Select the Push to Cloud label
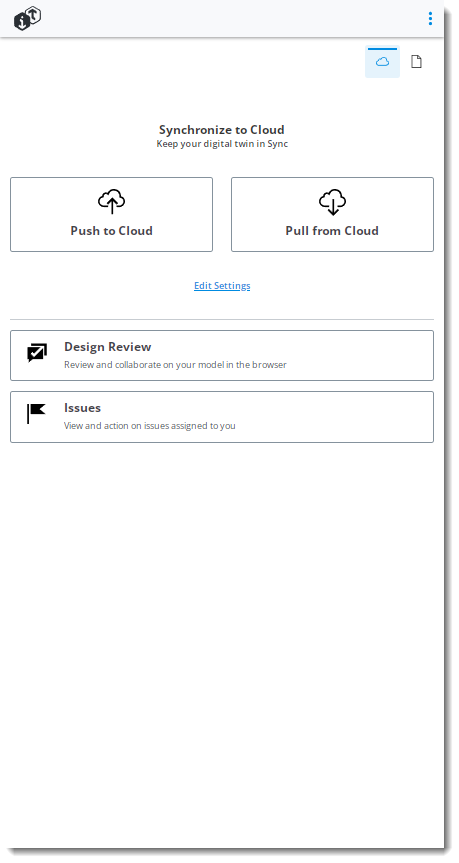Viewport: 459px width, 863px height. (x=112, y=231)
